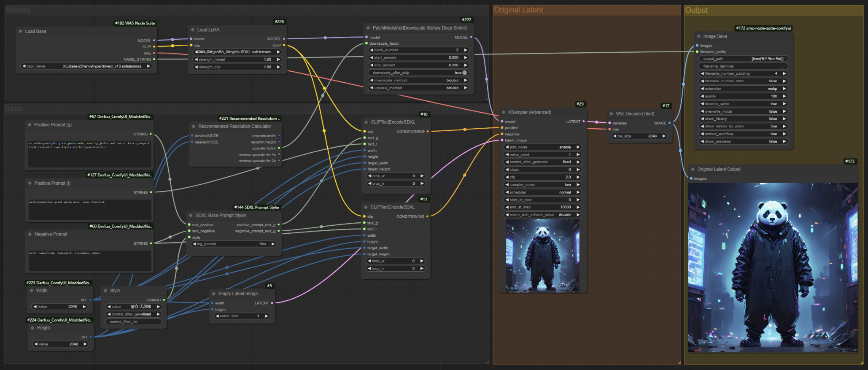This screenshot has width=868, height=370.
Task: Collapse the Empty Latent Image node
Action: [214, 294]
